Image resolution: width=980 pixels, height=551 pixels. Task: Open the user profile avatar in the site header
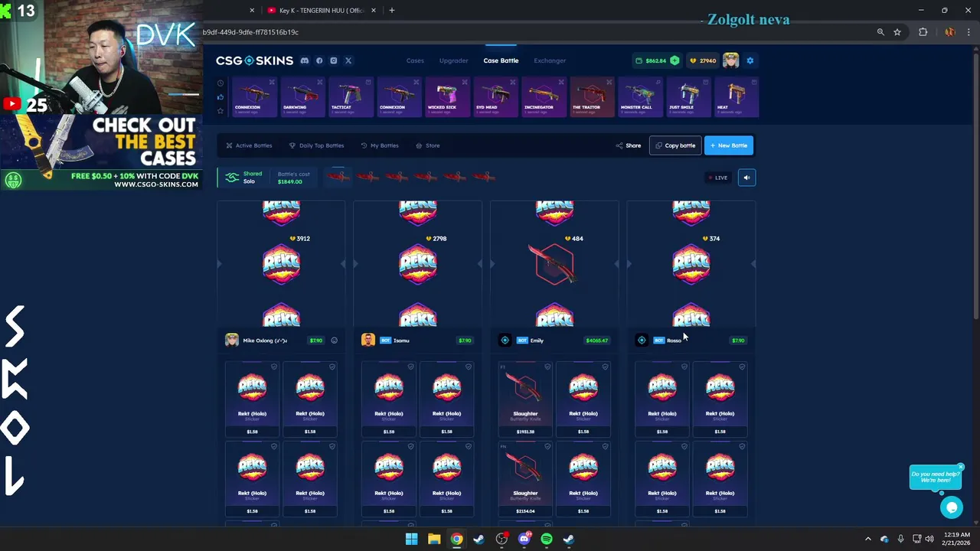click(731, 60)
